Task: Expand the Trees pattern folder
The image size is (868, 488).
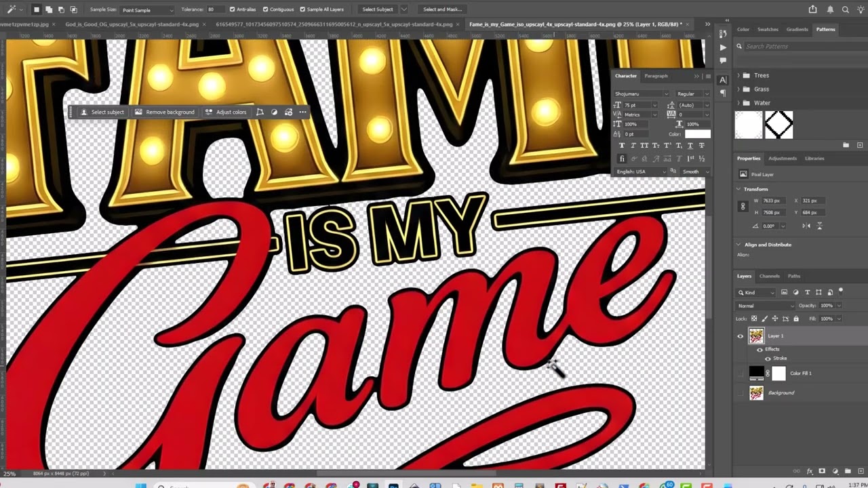Action: pyautogui.click(x=740, y=75)
